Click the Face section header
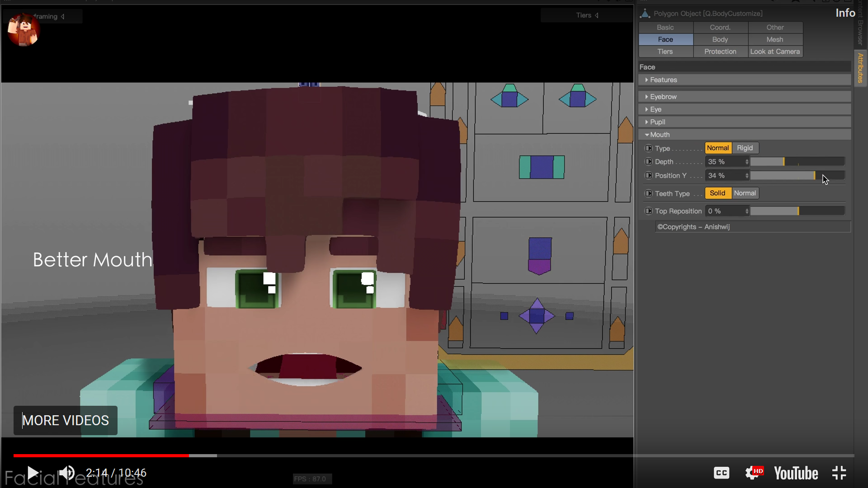Screen dimensions: 868x488 (x=745, y=67)
